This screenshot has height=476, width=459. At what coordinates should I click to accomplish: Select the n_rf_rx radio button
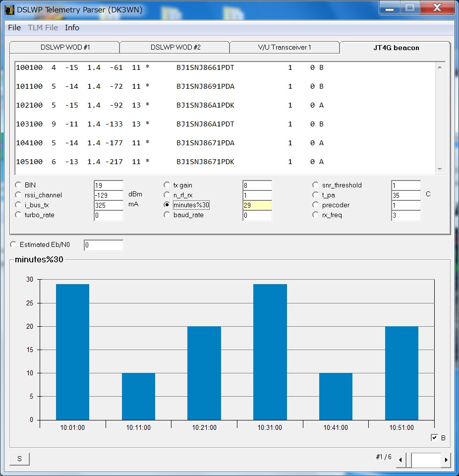[x=167, y=195]
